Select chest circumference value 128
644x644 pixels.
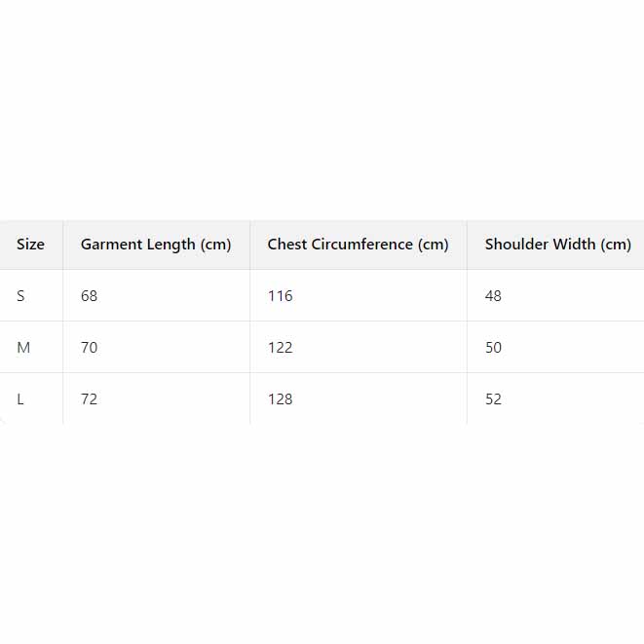280,399
